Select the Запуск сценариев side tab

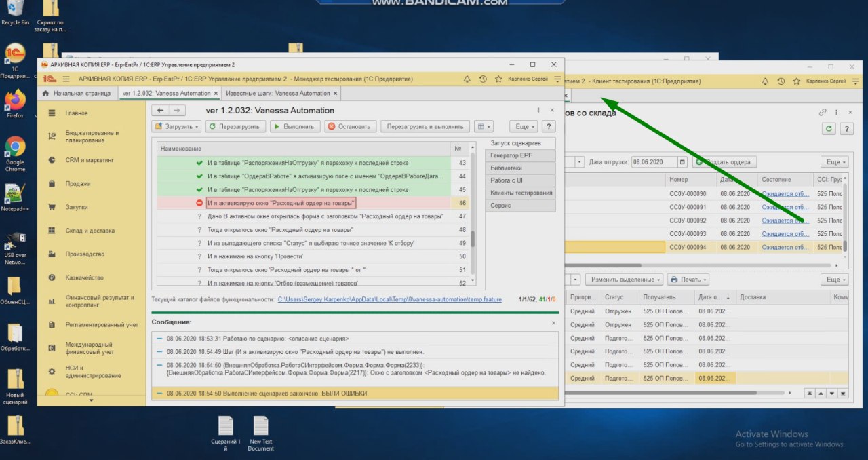(x=521, y=143)
